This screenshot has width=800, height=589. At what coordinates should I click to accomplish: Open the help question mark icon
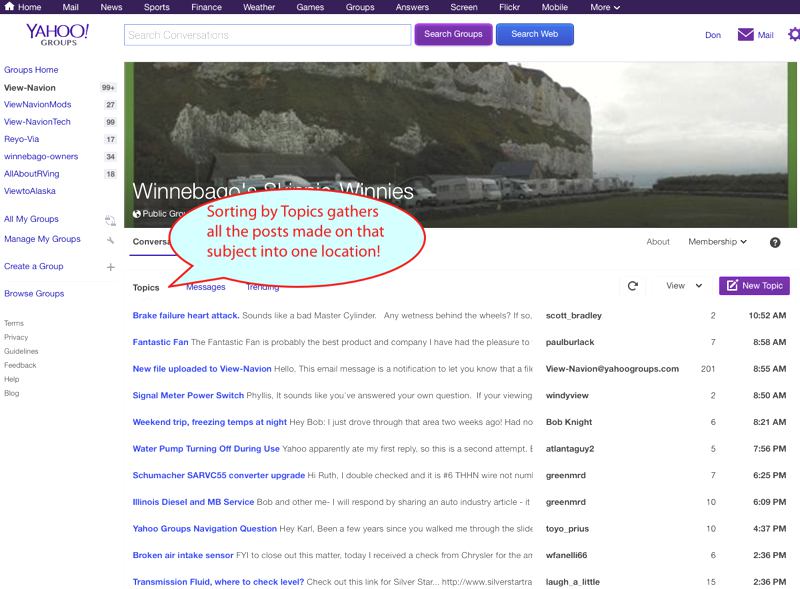pos(775,242)
